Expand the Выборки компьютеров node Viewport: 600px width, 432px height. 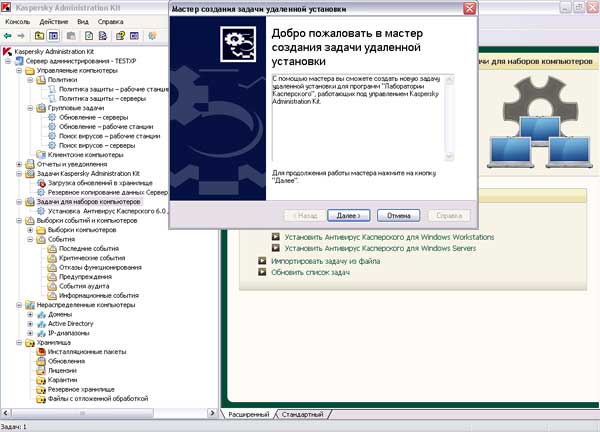(30, 230)
